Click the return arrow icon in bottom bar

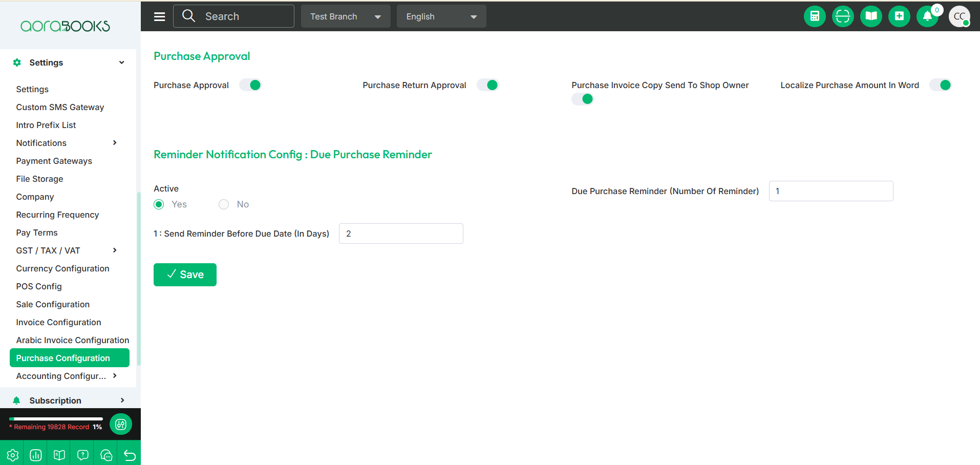tap(130, 455)
